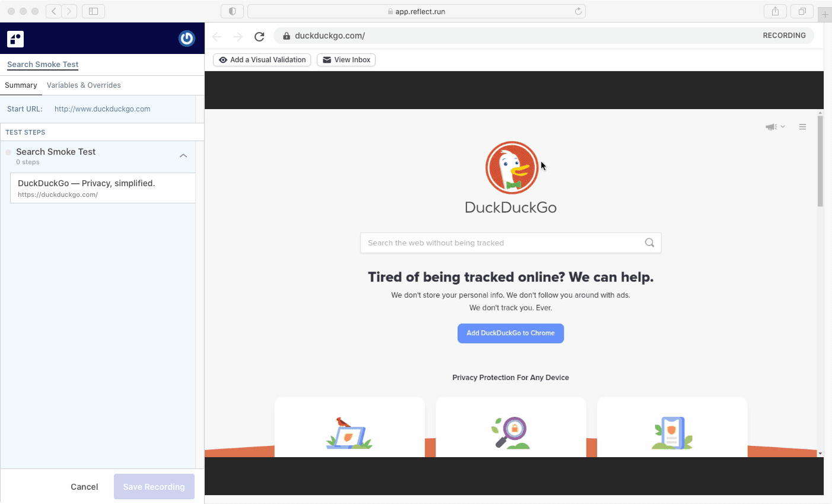Click the Reflect logo icon
Viewport: 832px width, 504px height.
(x=15, y=39)
